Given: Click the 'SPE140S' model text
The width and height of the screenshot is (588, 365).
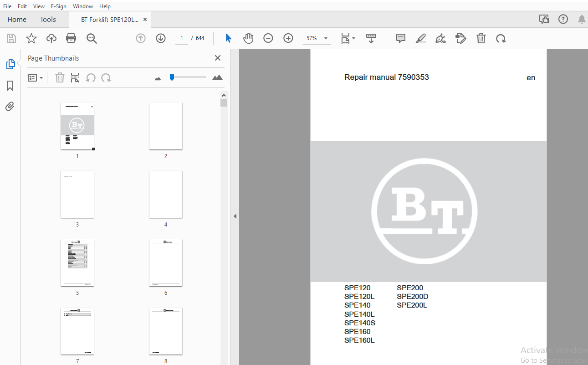Looking at the screenshot, I should pyautogui.click(x=360, y=323).
